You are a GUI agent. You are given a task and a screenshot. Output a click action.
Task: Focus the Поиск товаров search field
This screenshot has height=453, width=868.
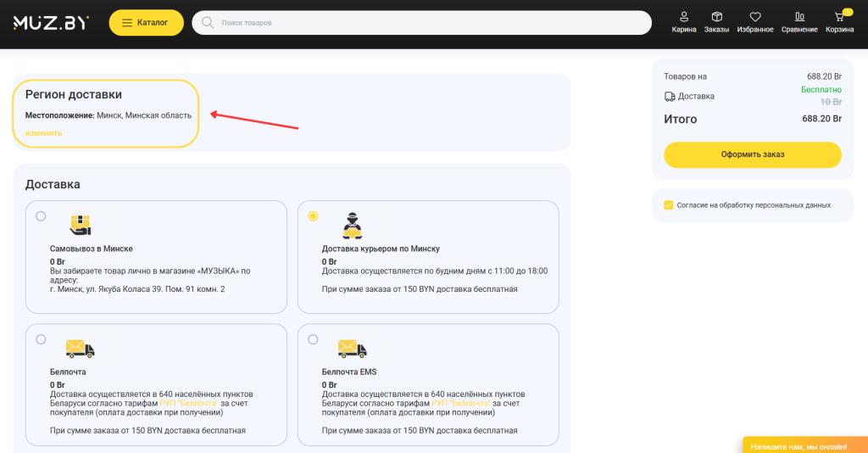point(421,23)
